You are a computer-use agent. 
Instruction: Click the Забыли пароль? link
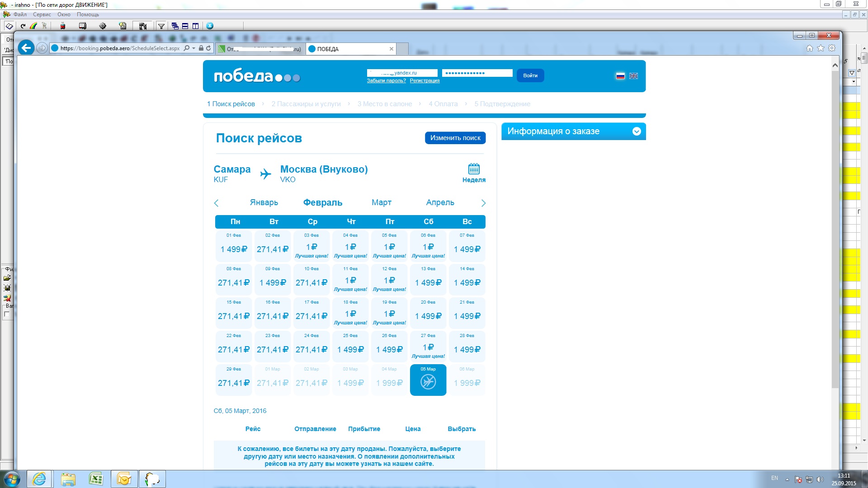pos(386,81)
